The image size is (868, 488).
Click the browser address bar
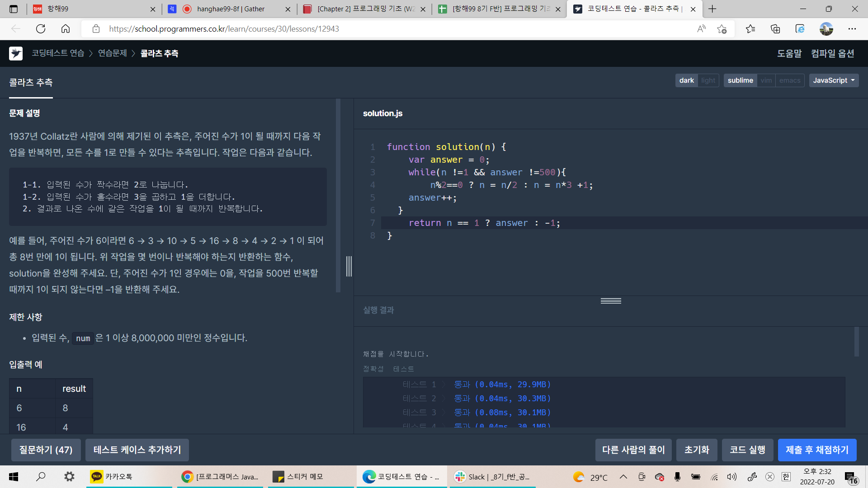[389, 29]
